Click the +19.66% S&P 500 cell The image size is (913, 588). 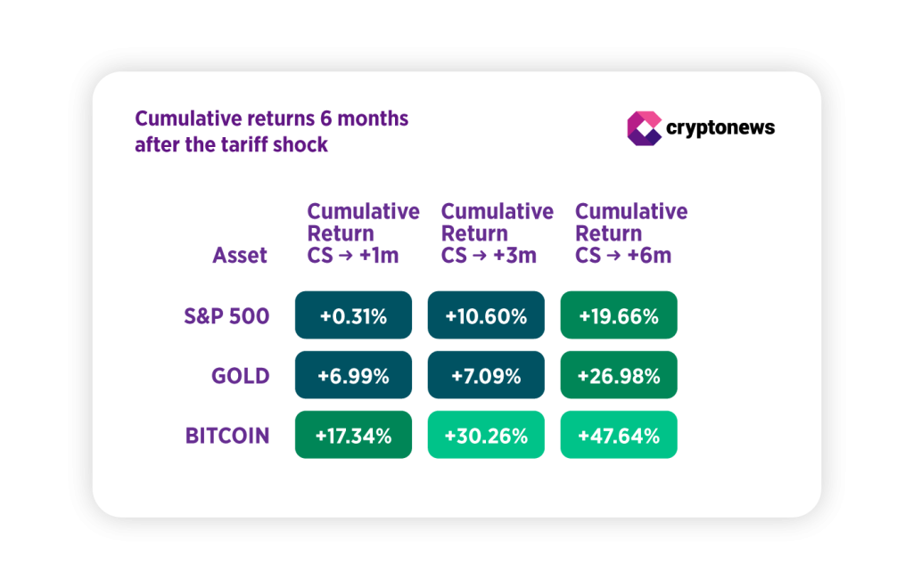click(619, 315)
